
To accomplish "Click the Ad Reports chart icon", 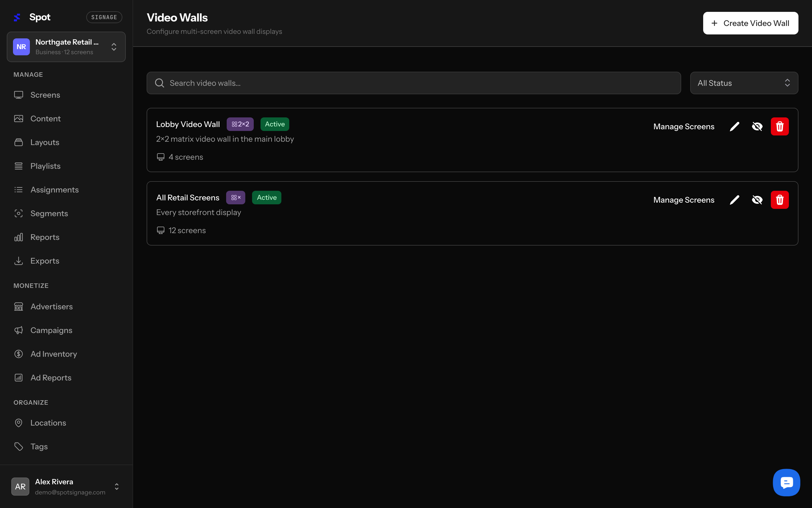I will pyautogui.click(x=18, y=378).
